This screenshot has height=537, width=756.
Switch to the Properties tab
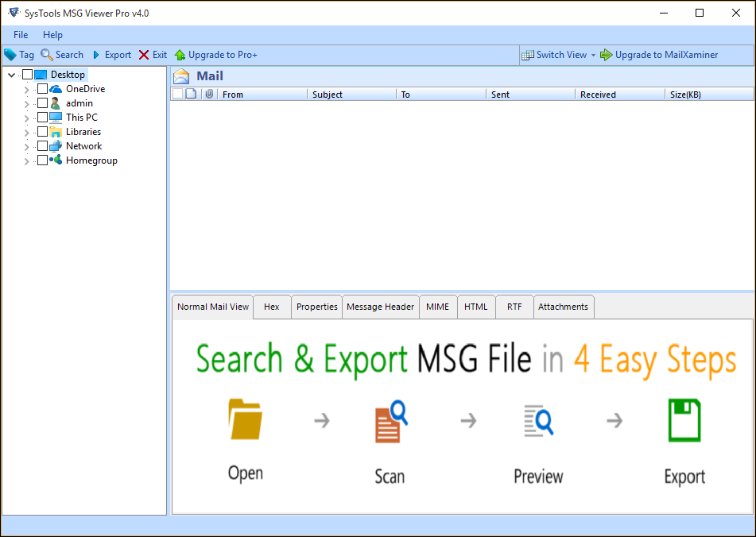pyautogui.click(x=316, y=307)
